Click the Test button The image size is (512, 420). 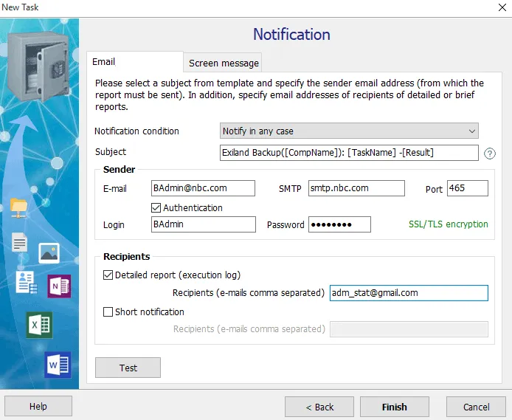pos(128,368)
